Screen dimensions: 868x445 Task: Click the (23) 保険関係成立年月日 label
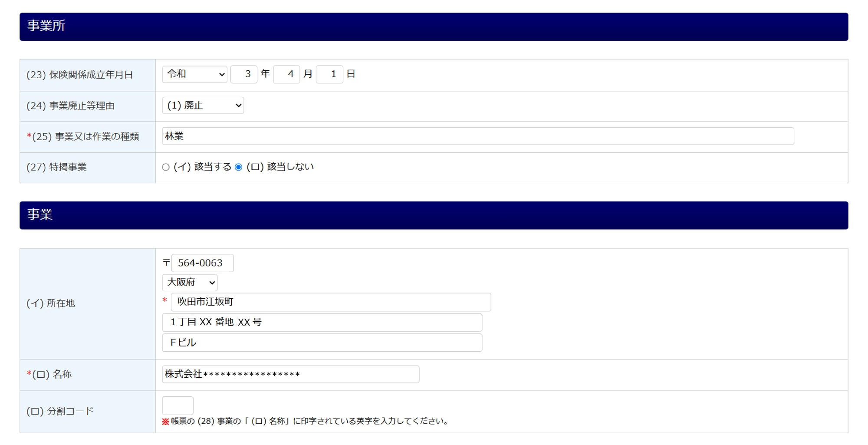(x=79, y=75)
